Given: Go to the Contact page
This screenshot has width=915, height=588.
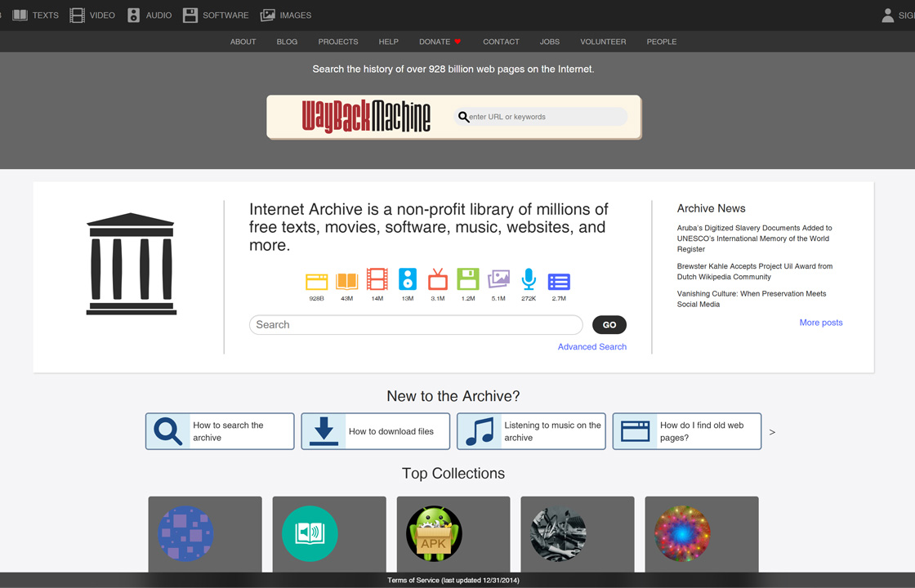Looking at the screenshot, I should click(x=501, y=42).
